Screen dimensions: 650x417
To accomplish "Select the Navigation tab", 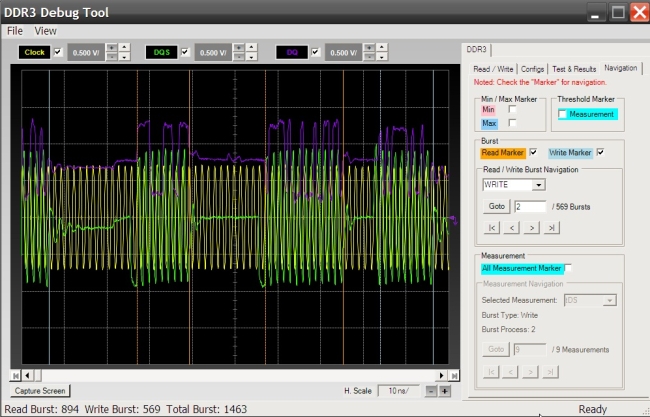I will coord(621,68).
